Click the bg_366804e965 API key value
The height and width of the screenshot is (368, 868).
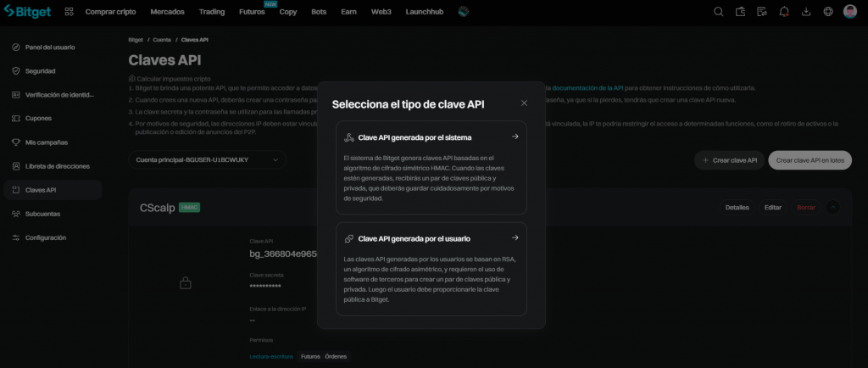[283, 254]
